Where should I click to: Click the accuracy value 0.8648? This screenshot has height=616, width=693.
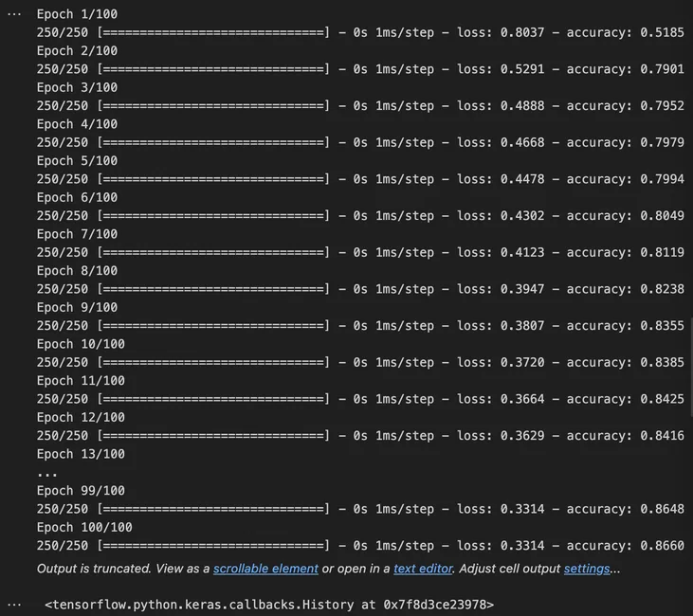click(662, 510)
